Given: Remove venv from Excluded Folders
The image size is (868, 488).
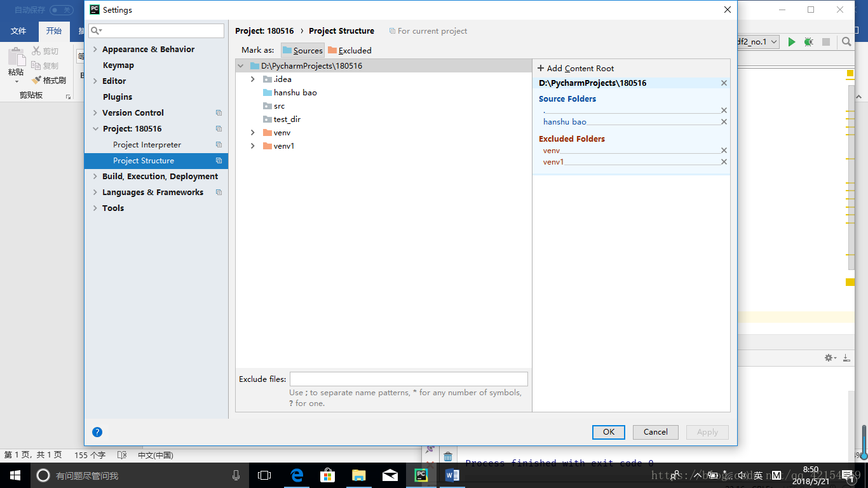Looking at the screenshot, I should pyautogui.click(x=724, y=151).
